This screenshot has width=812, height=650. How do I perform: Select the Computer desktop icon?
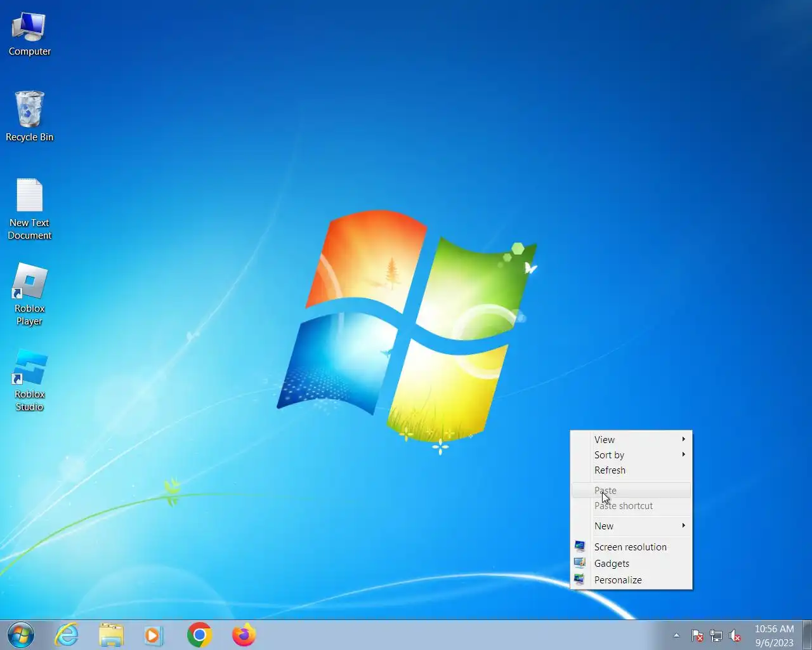pyautogui.click(x=29, y=34)
